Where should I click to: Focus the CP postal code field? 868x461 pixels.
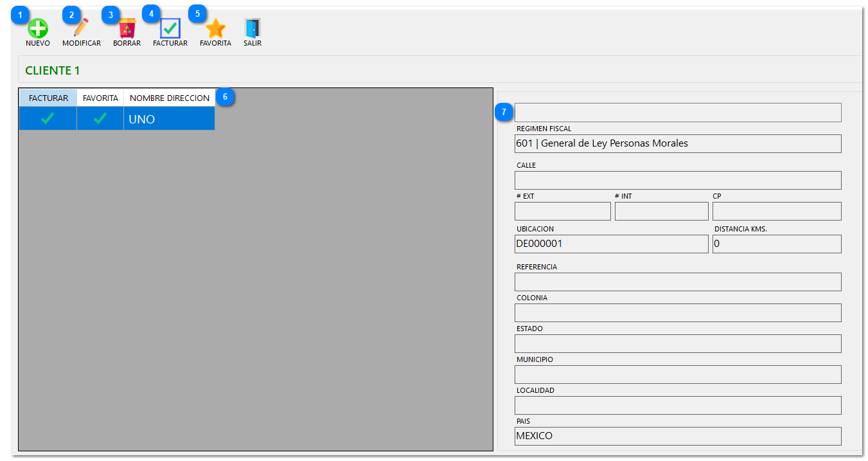776,211
